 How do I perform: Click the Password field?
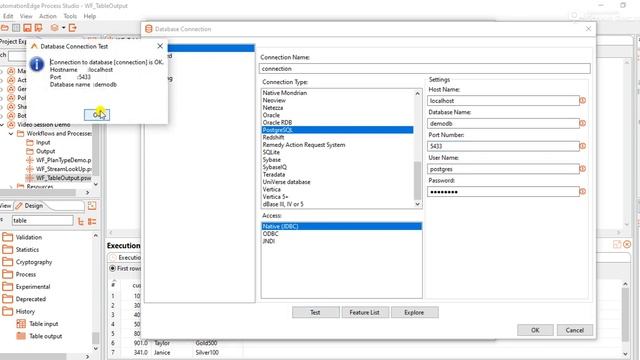(x=503, y=192)
